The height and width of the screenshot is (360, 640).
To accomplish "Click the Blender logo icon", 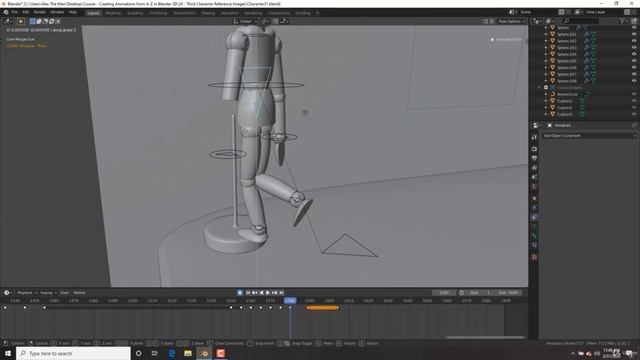I will pos(6,12).
